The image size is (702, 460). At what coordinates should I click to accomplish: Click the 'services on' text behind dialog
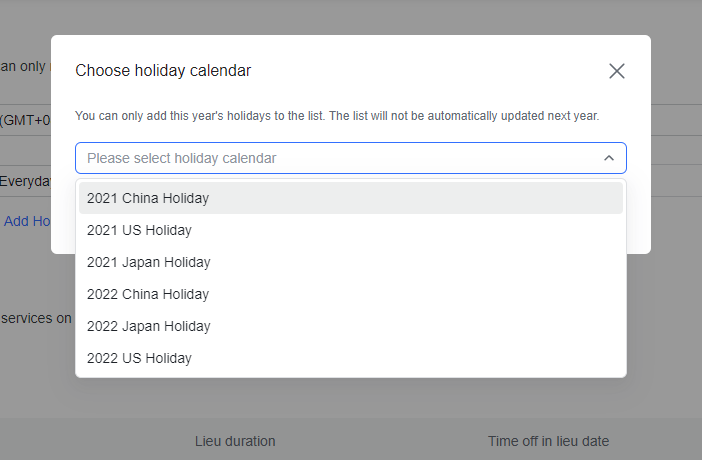click(x=36, y=318)
